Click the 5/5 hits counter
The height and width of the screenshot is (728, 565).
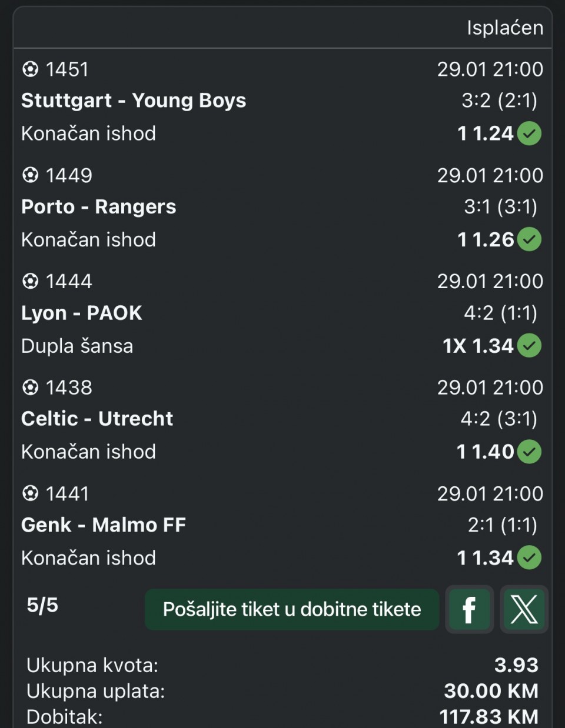click(x=42, y=605)
